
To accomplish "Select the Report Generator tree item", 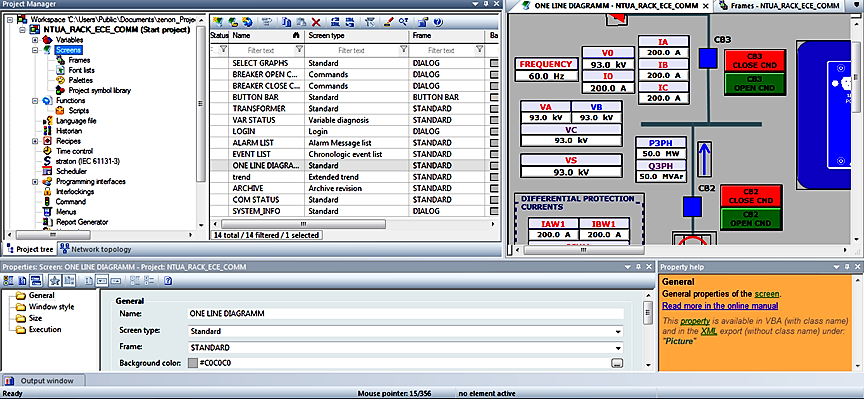I will (x=82, y=222).
